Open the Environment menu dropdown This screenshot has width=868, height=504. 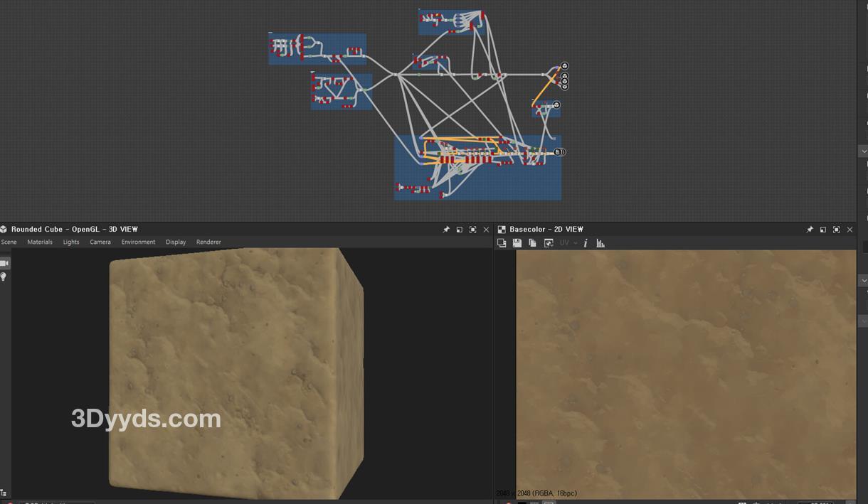click(138, 242)
